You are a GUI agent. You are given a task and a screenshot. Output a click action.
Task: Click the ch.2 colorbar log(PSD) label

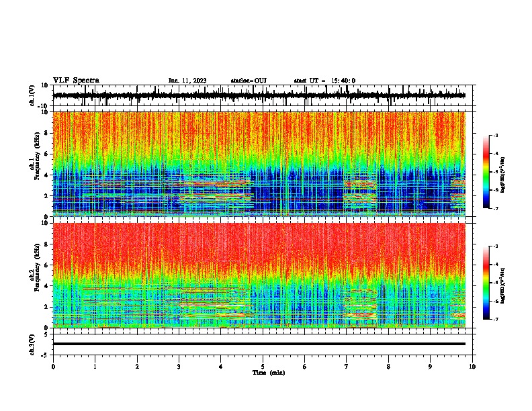point(503,286)
